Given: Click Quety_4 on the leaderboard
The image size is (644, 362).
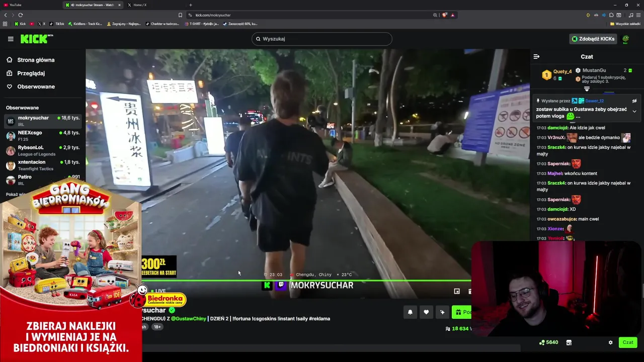Looking at the screenshot, I should click(x=562, y=71).
